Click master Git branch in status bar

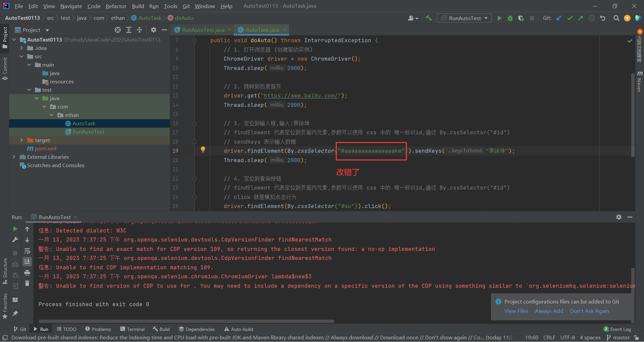click(618, 338)
